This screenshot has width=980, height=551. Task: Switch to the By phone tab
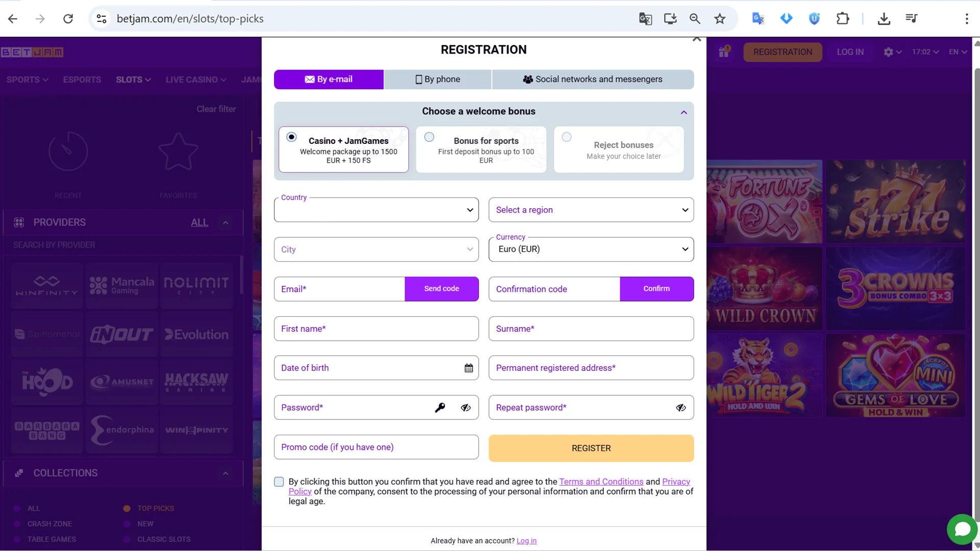tap(437, 80)
